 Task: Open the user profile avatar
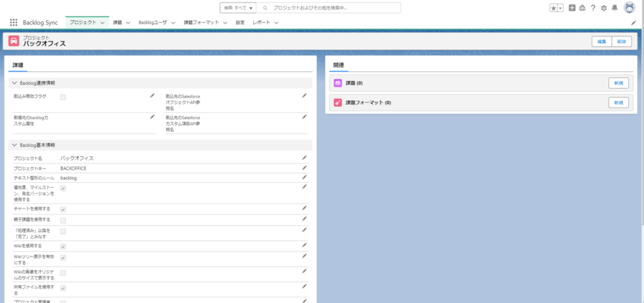[630, 8]
